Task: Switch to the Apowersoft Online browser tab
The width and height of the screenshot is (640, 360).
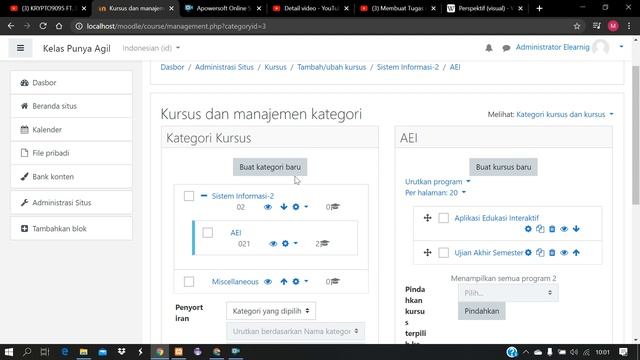Action: click(x=223, y=8)
